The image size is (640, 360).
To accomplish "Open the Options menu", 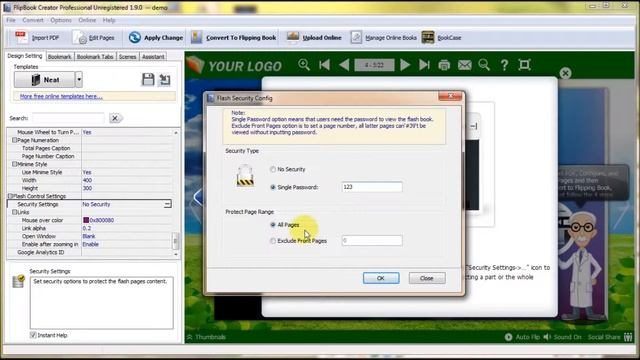I will click(61, 20).
